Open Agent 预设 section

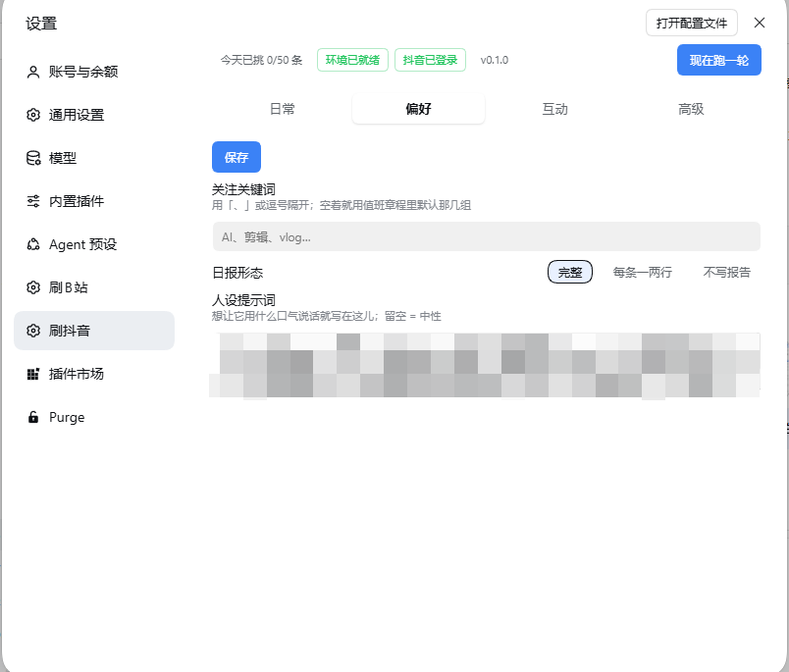coord(94,244)
